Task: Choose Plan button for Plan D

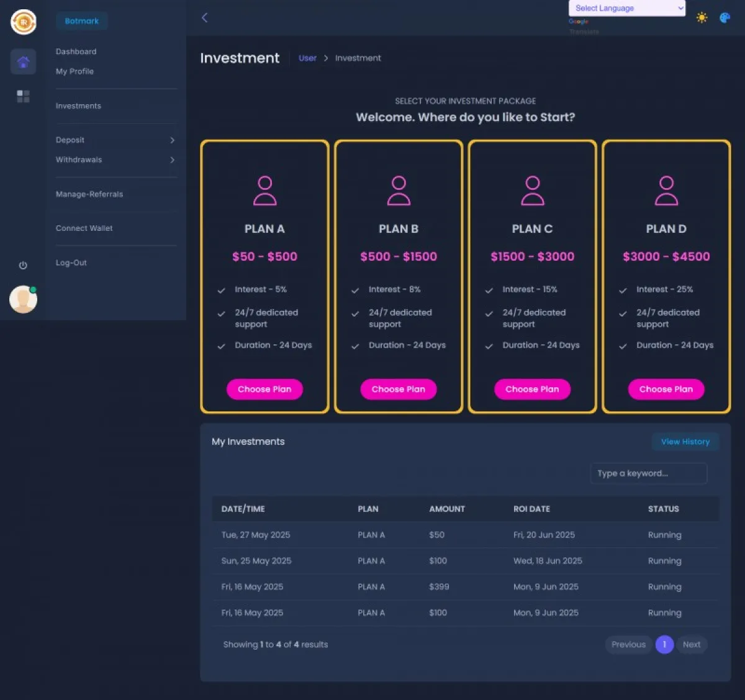Action: click(x=666, y=389)
